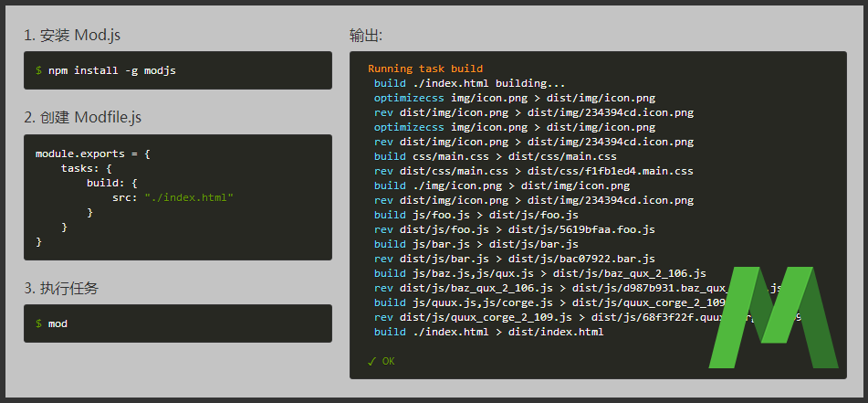Click the $ prompt before npm install
This screenshot has height=403, width=868.
(38, 70)
